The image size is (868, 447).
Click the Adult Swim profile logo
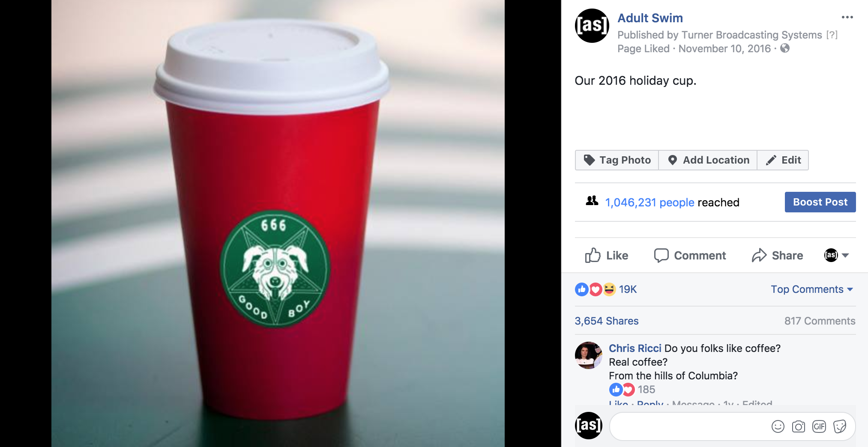coord(592,26)
